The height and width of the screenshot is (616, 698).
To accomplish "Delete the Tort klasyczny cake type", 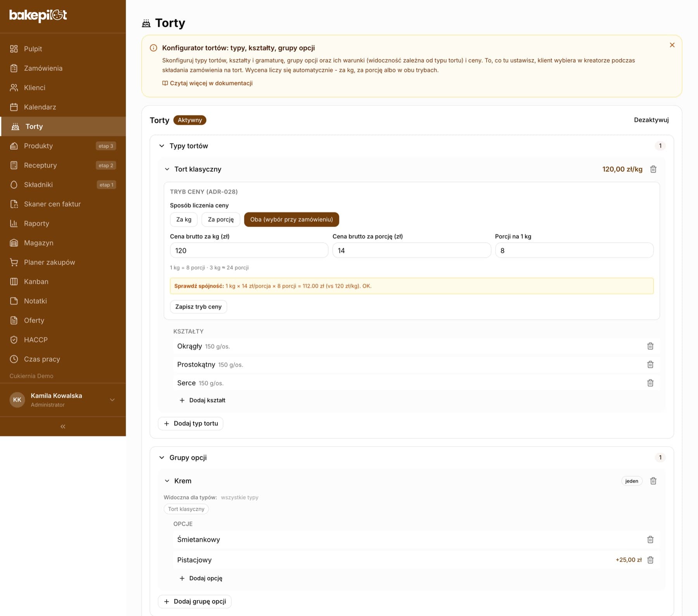I will point(653,169).
